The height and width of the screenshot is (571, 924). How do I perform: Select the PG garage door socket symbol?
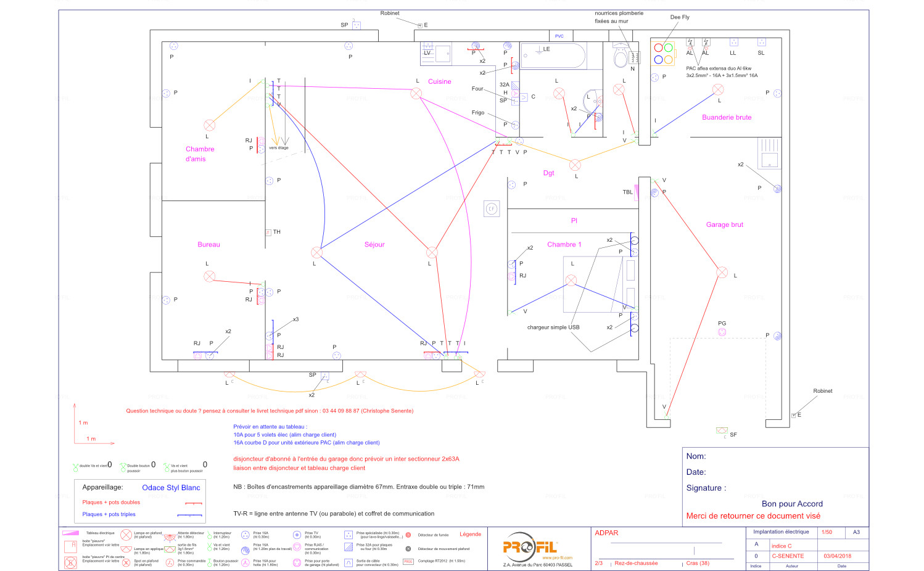(722, 332)
